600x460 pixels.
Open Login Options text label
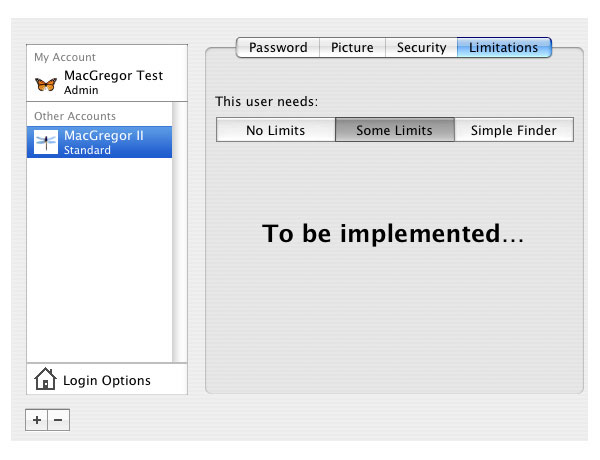(107, 380)
